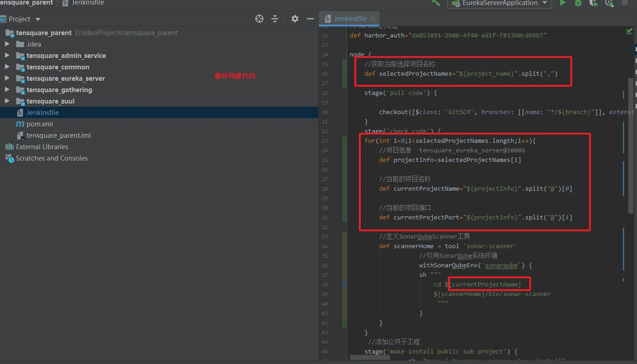Select pom.xml in the project tree

[39, 124]
